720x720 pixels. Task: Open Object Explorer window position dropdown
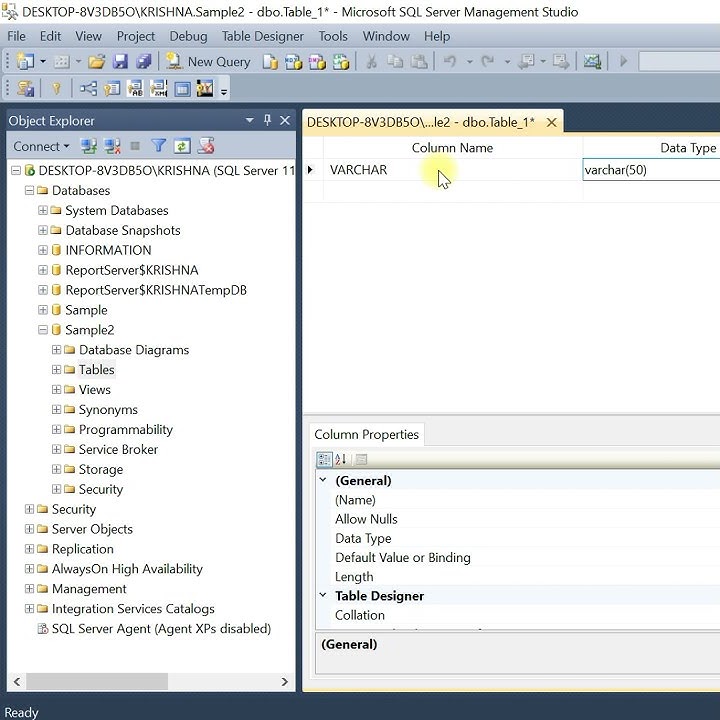coord(249,120)
